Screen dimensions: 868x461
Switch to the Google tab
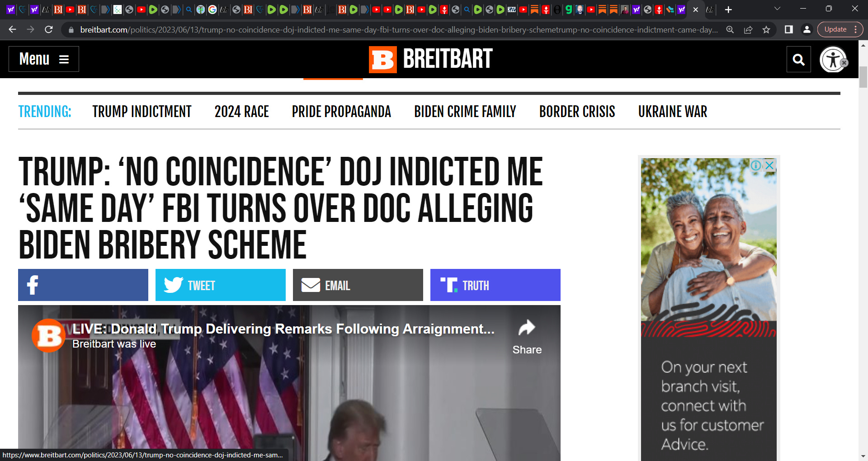click(x=212, y=9)
